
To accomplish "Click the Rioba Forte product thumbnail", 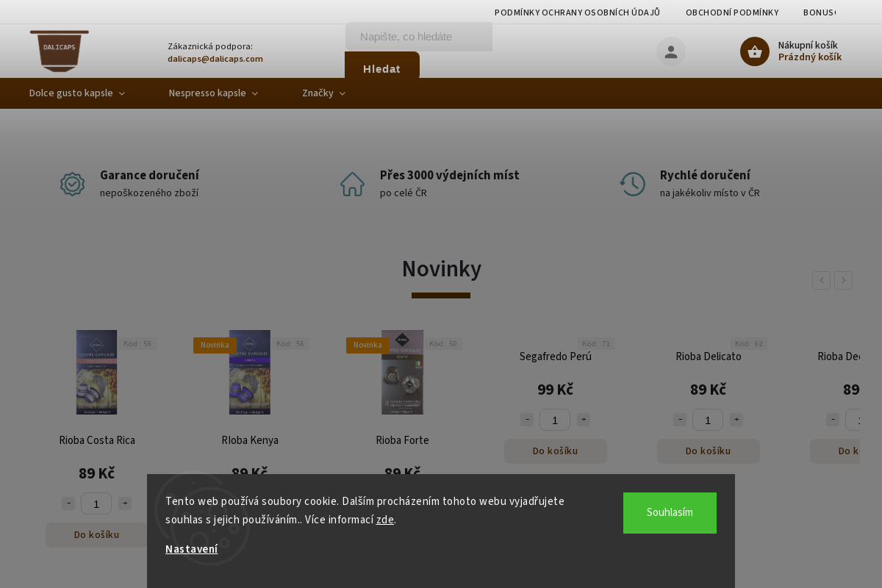I will (x=402, y=372).
